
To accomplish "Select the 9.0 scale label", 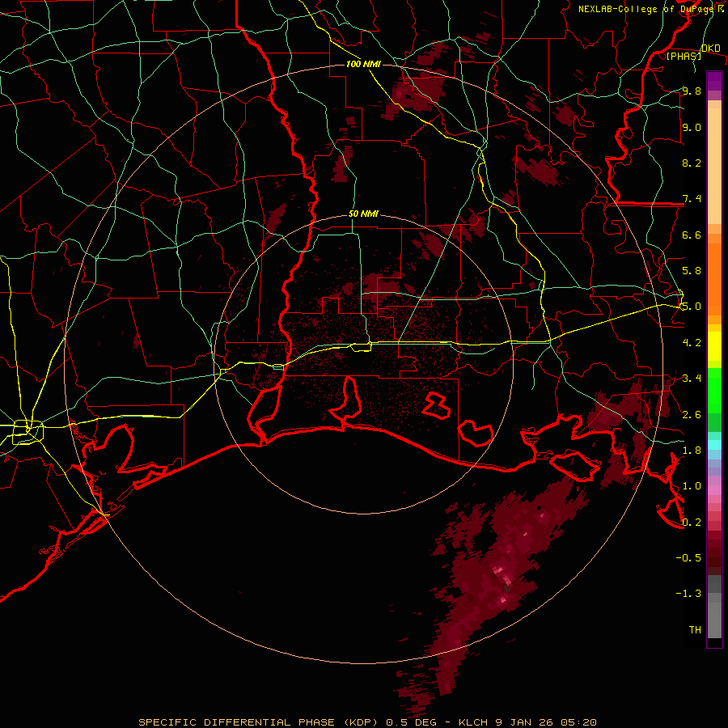I will coord(692,127).
